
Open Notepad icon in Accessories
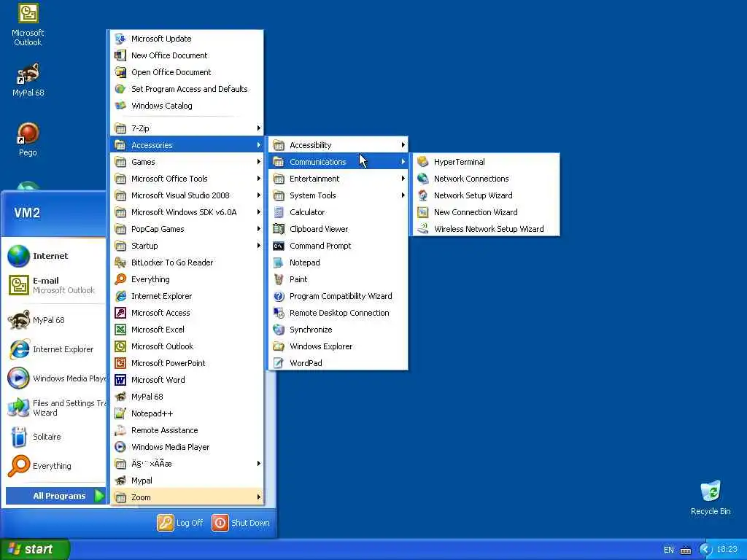tap(279, 262)
